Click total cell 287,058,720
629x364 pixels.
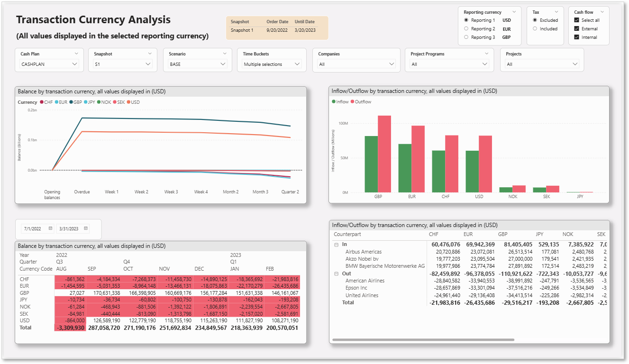coord(105,328)
